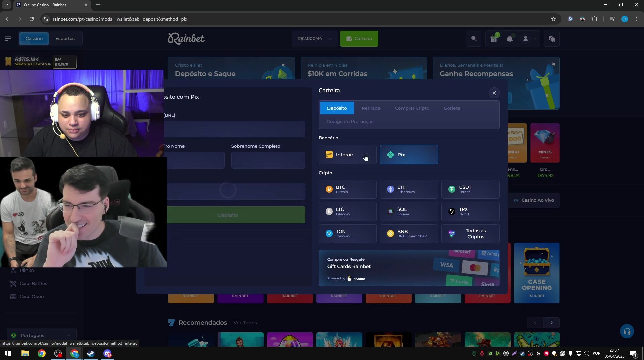Open Casino Ao Vivo category
644x360 pixels.
point(534,200)
